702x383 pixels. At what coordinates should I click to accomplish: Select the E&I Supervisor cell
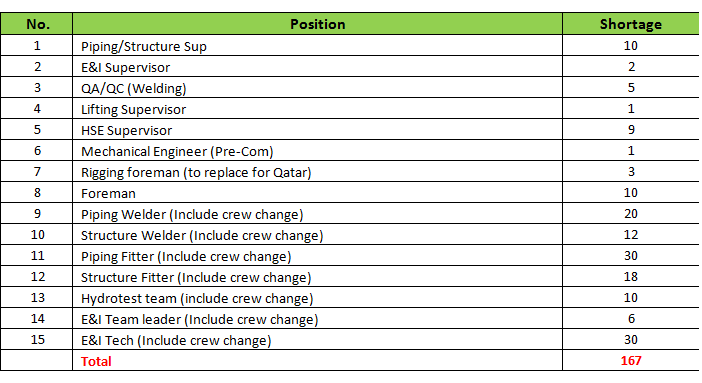click(x=317, y=67)
